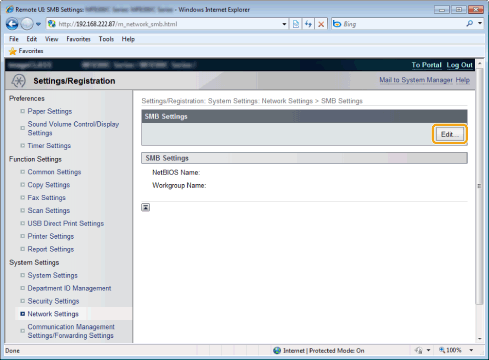Open the Edit menu

coord(32,39)
